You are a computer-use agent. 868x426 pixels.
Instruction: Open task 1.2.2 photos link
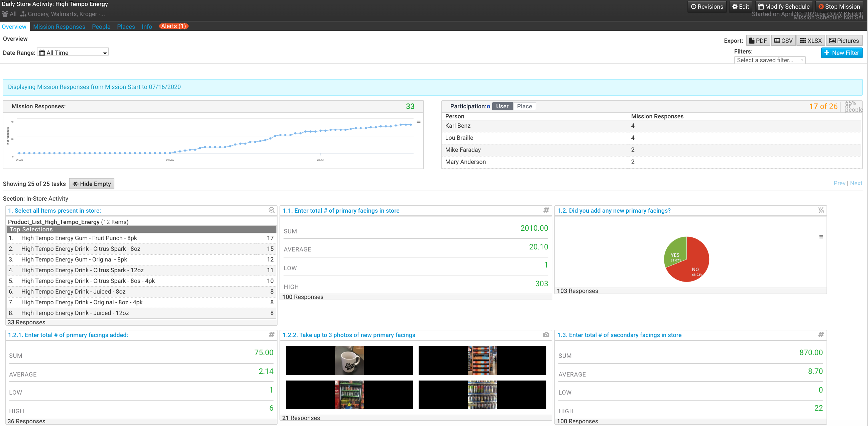click(349, 335)
